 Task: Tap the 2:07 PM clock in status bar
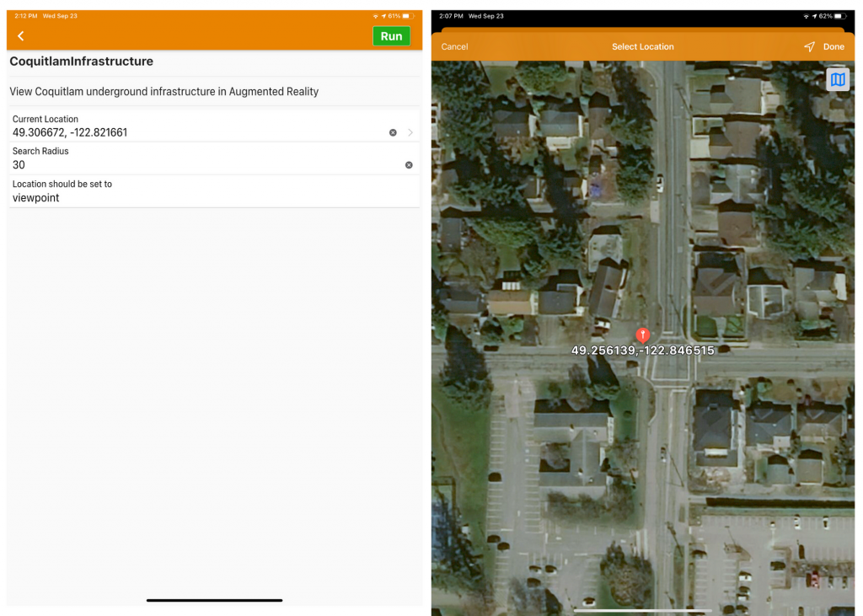click(452, 16)
